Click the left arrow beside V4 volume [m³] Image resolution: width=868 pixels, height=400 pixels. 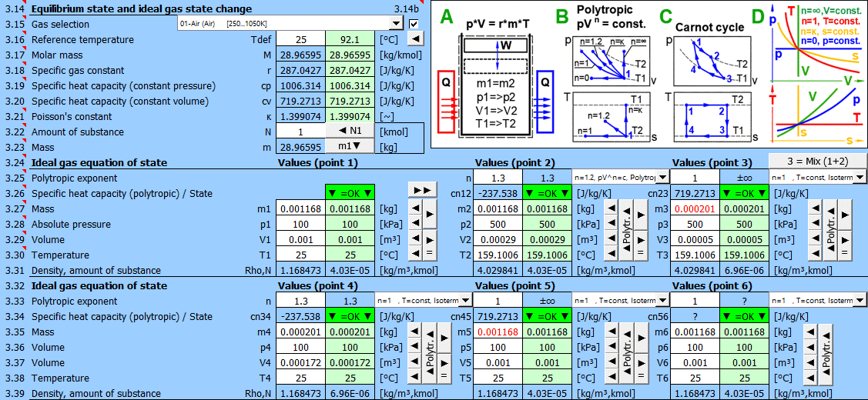414,362
